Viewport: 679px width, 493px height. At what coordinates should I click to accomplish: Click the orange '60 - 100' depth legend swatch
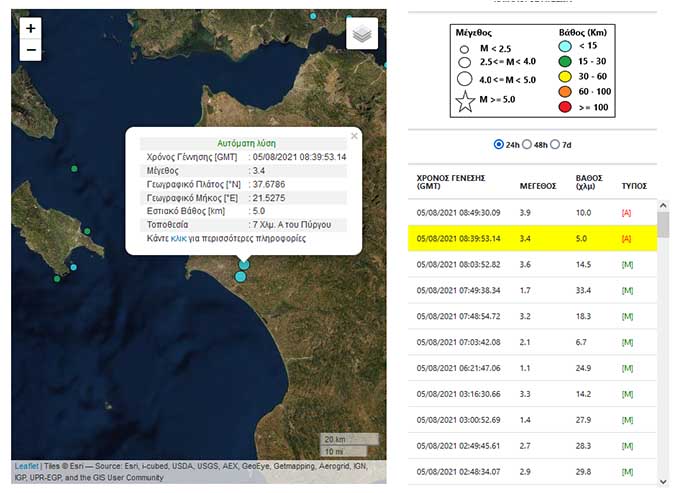[565, 92]
